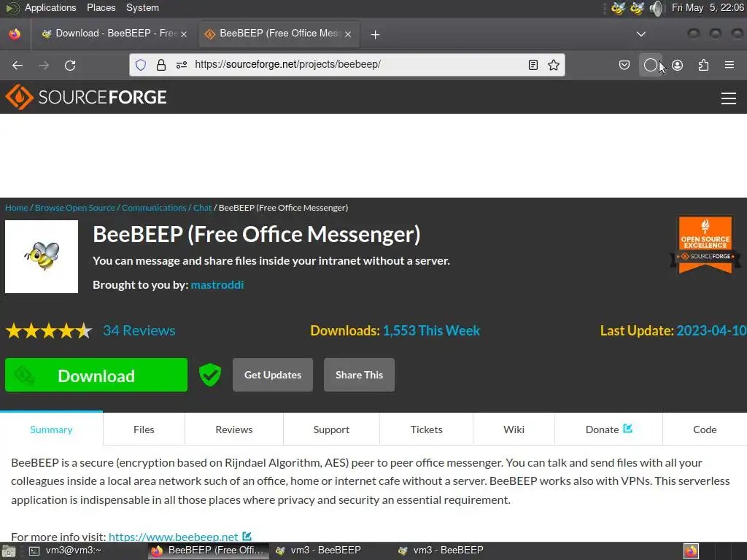Open the Places menu
Screen dimensions: 747x560
(x=101, y=7)
